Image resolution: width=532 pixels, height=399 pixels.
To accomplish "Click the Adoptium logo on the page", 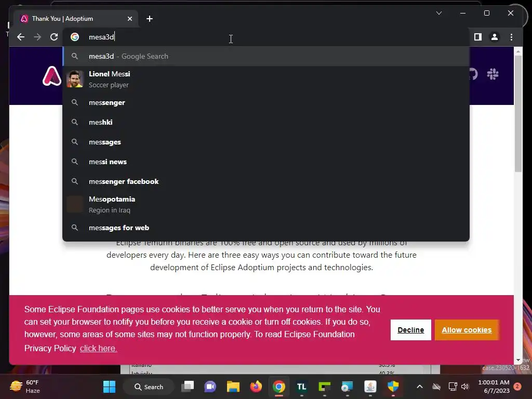I will [x=51, y=76].
